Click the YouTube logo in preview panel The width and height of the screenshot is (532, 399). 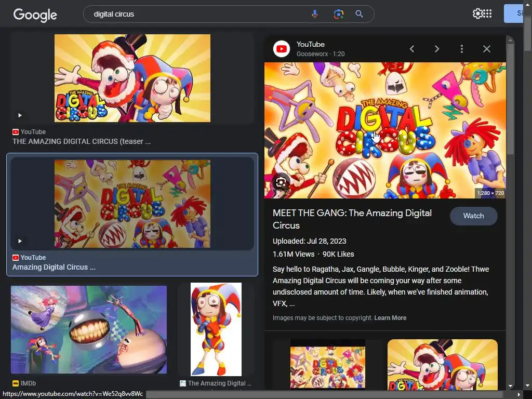(281, 49)
